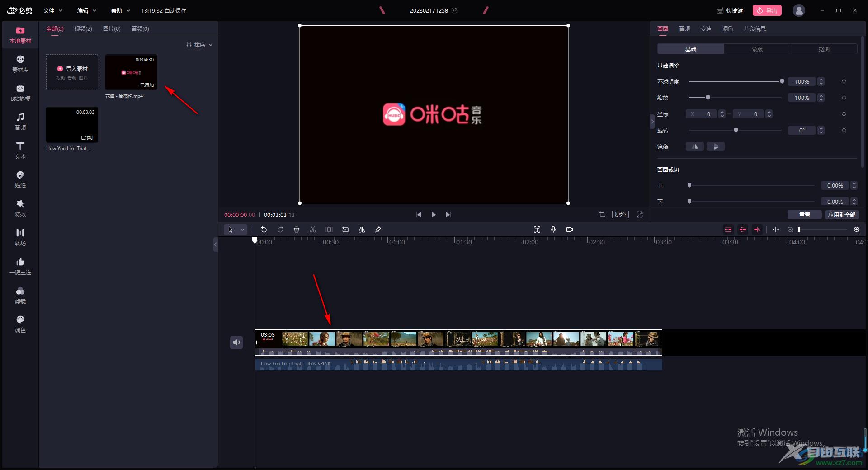The width and height of the screenshot is (868, 470).
Task: Switch to the 音频(0) media tab
Action: pos(140,28)
